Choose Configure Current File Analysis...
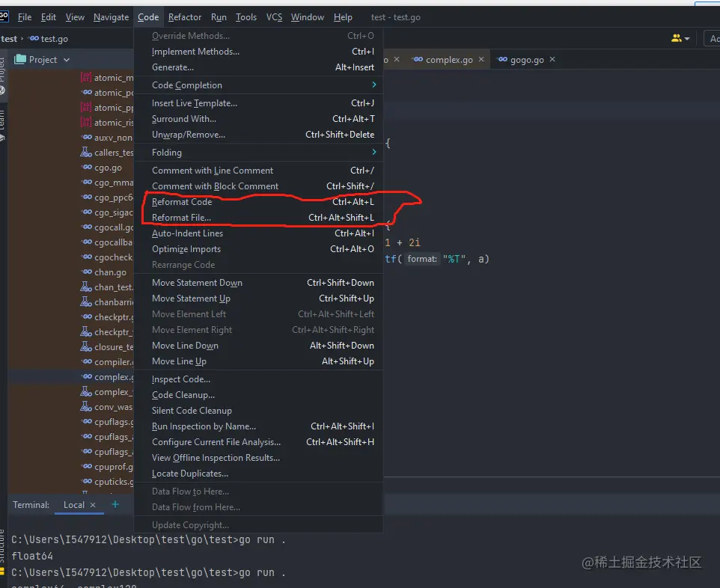This screenshot has height=588, width=720. [x=259, y=442]
